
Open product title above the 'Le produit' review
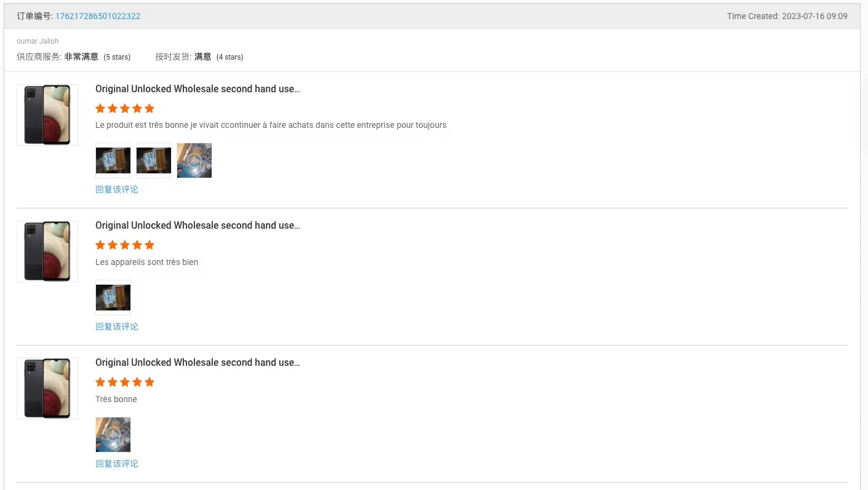point(197,89)
